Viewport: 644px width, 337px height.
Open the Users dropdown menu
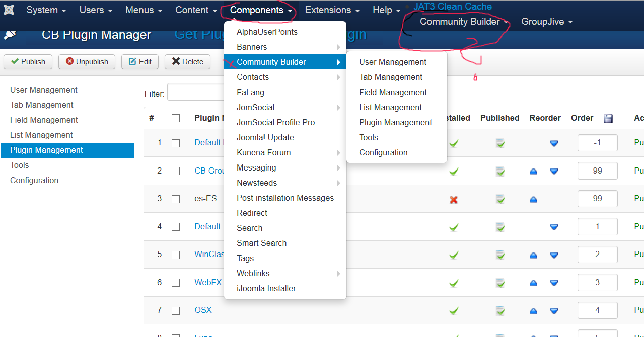click(x=96, y=10)
